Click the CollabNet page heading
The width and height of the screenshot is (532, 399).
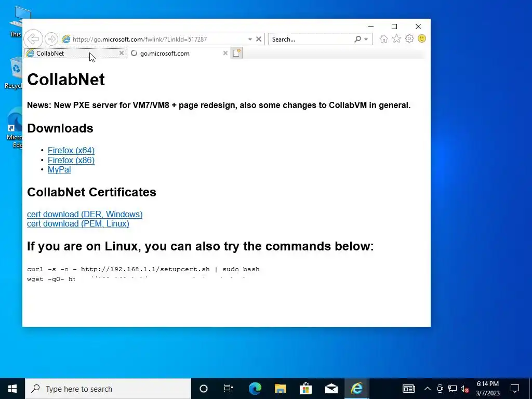[66, 79]
